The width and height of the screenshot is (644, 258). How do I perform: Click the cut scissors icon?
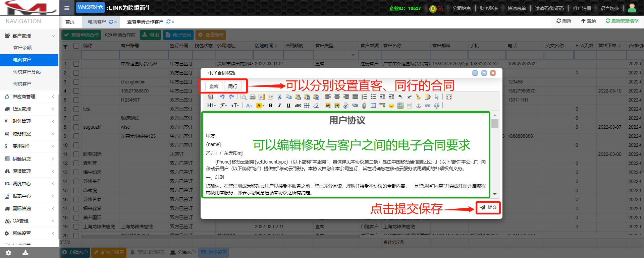click(279, 97)
